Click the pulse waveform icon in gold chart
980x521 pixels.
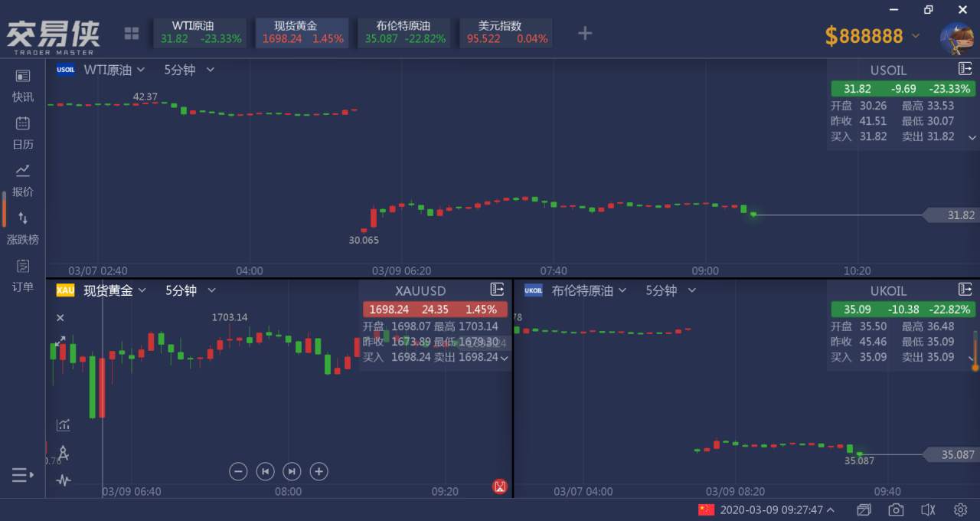point(64,481)
